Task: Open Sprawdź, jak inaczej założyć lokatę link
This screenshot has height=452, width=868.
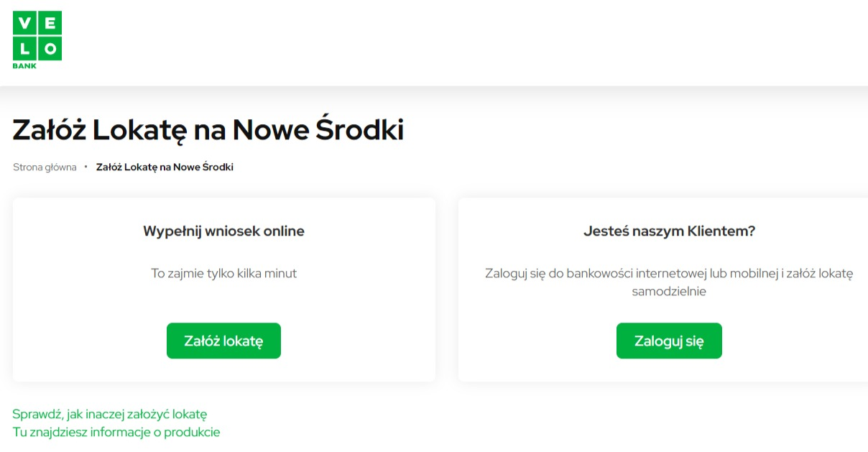Action: click(110, 414)
